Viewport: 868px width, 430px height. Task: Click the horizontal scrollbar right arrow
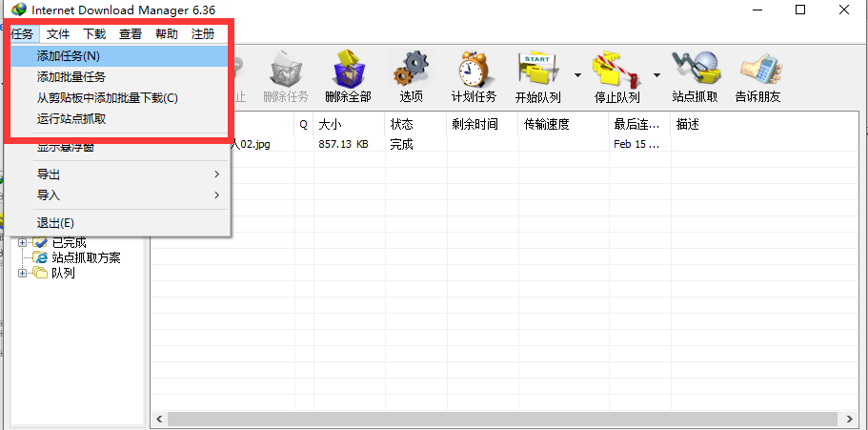coord(849,419)
